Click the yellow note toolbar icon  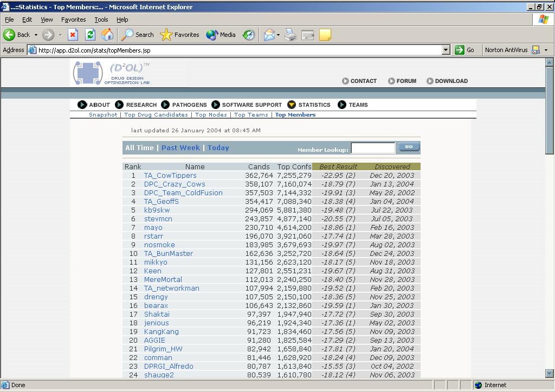point(325,35)
